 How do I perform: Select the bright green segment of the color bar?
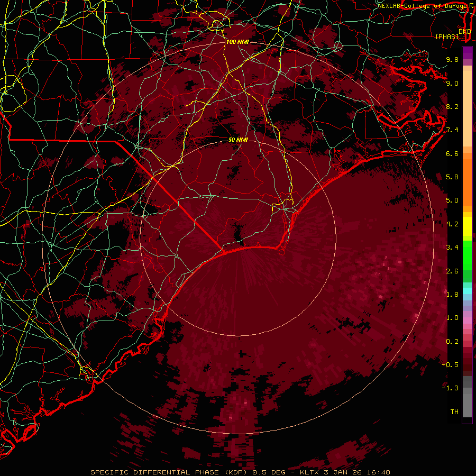click(467, 254)
